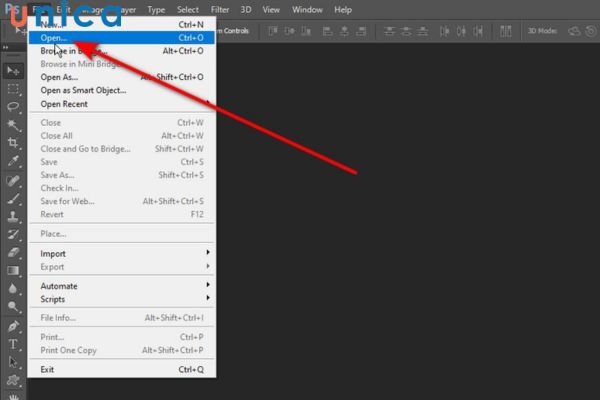This screenshot has width=600, height=400.
Task: Expand the Import submenu
Action: pyautogui.click(x=122, y=253)
